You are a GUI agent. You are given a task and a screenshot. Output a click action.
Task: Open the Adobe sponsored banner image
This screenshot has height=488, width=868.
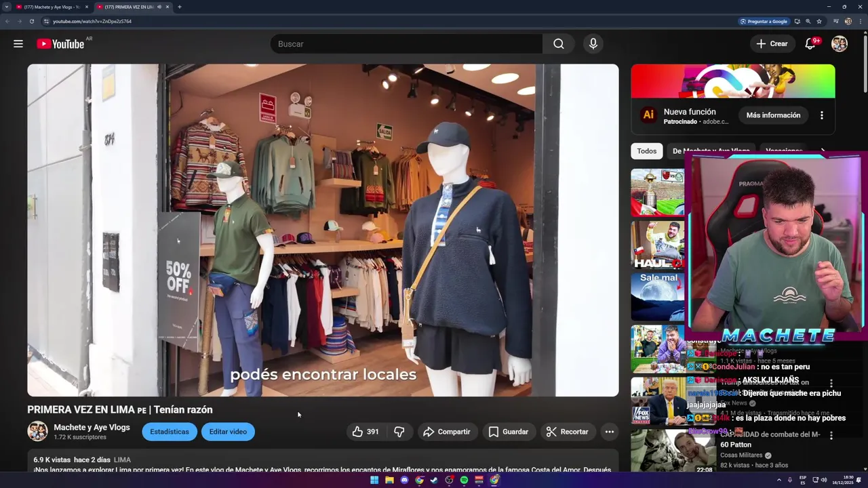click(x=733, y=81)
